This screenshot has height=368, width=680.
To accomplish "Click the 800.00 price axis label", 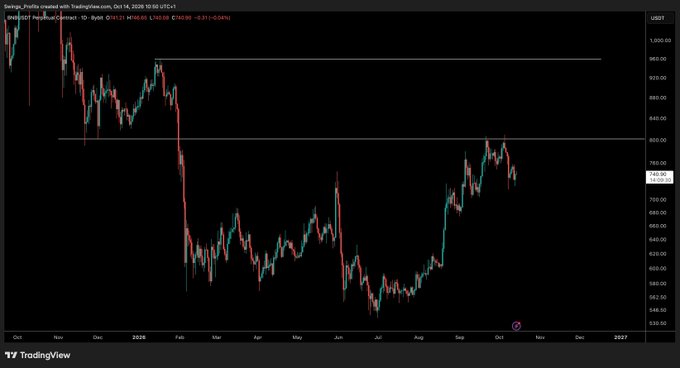I will click(x=658, y=140).
